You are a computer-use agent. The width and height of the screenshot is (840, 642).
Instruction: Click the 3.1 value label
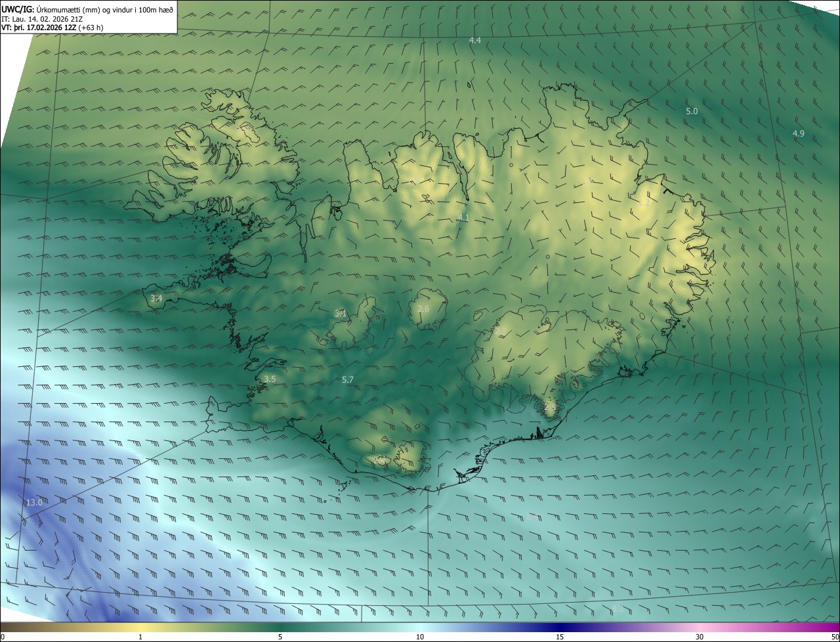[x=340, y=314]
